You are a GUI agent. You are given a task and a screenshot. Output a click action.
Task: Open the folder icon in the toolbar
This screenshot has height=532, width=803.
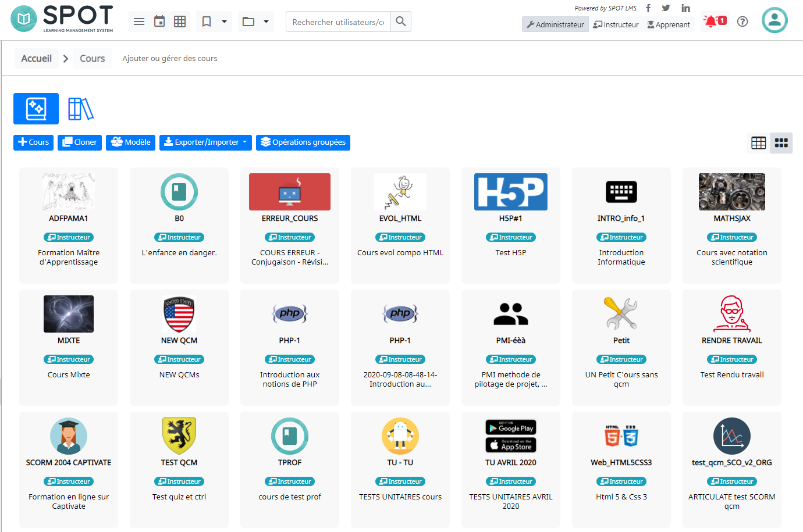click(x=249, y=21)
